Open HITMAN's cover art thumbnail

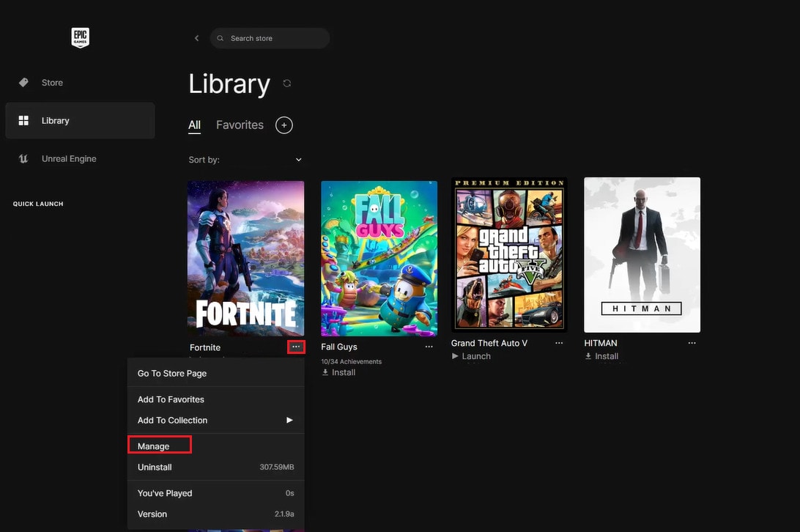click(641, 254)
